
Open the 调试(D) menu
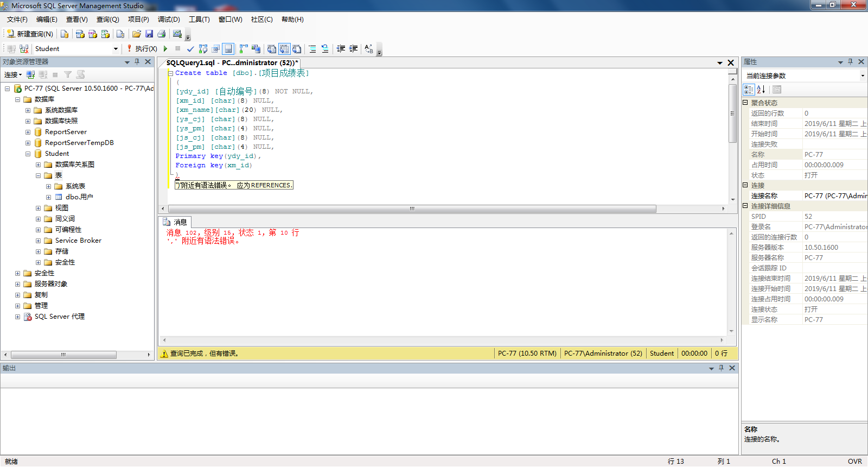pyautogui.click(x=169, y=20)
